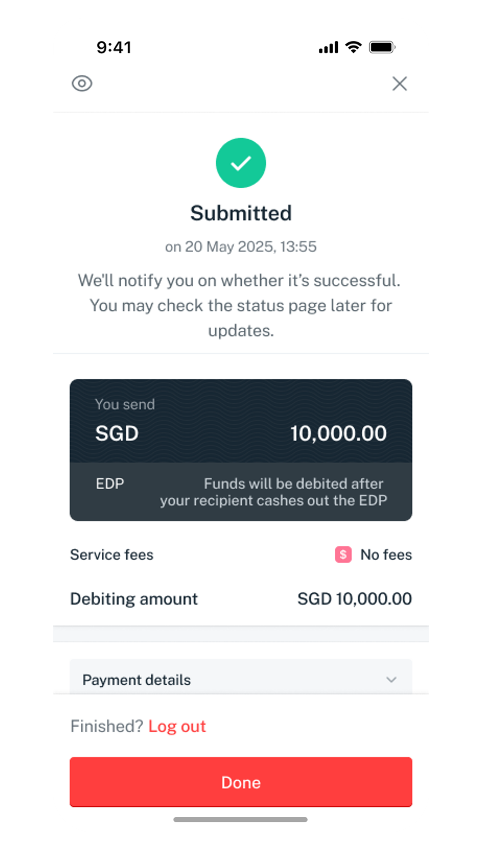
Task: Tap the red Done button
Action: coord(241,782)
